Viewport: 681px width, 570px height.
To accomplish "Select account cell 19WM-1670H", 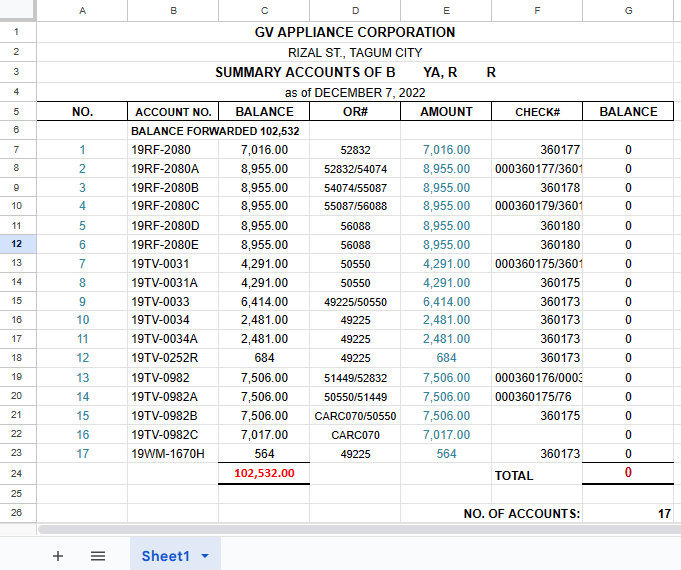I will [173, 454].
